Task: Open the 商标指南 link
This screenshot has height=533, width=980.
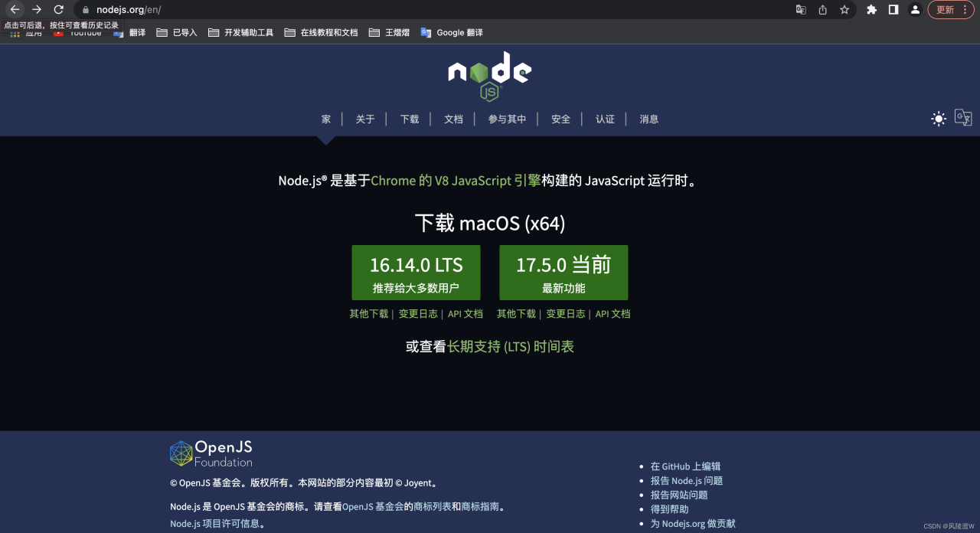Action: (x=480, y=507)
